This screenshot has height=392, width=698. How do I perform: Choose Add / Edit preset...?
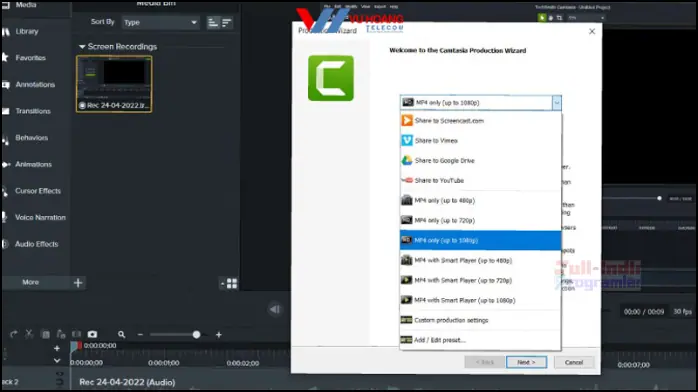coord(480,340)
